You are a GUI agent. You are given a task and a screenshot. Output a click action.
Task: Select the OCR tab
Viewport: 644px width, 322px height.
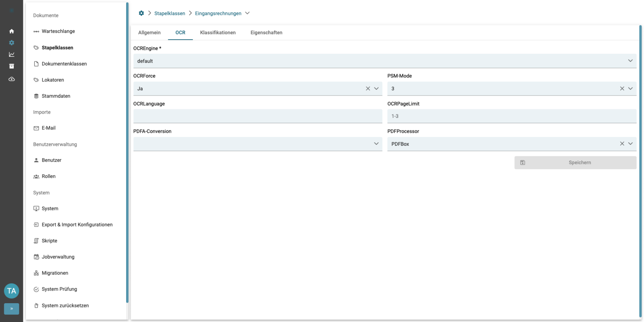180,33
